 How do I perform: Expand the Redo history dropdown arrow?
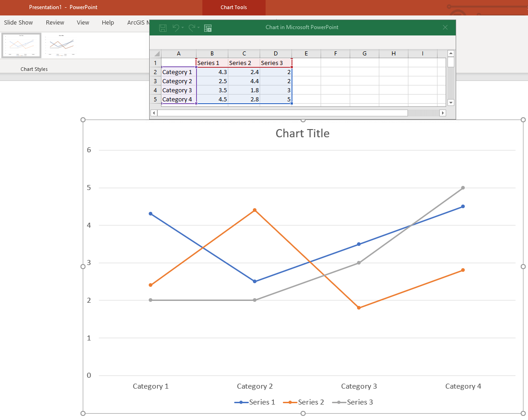[199, 28]
